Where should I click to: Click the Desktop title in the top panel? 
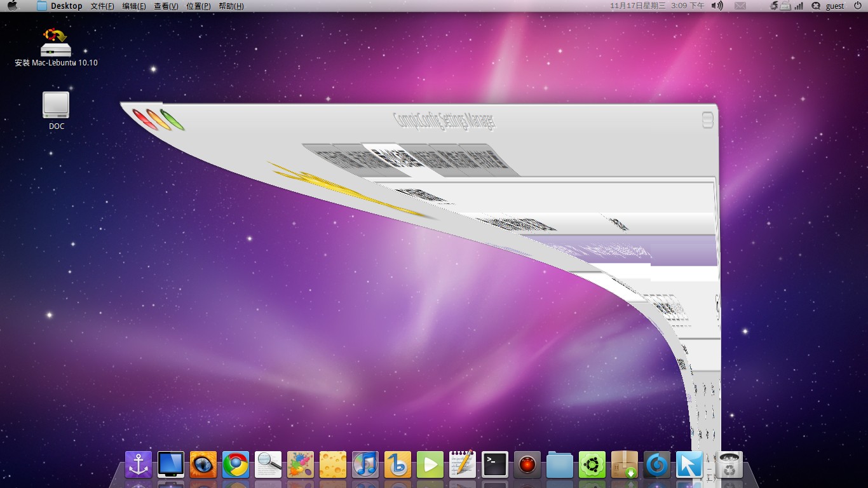(x=67, y=6)
